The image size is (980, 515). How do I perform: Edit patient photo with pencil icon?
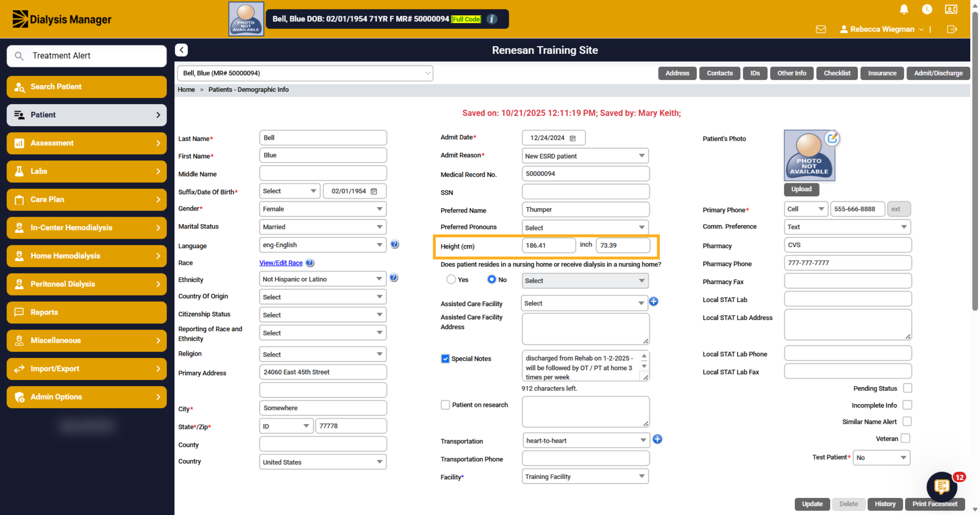[x=832, y=139]
